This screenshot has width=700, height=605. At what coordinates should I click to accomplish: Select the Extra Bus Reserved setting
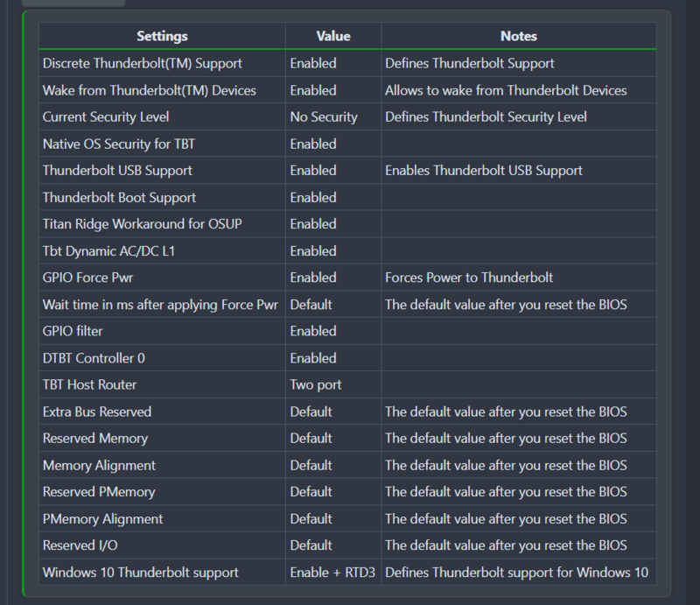(x=103, y=412)
